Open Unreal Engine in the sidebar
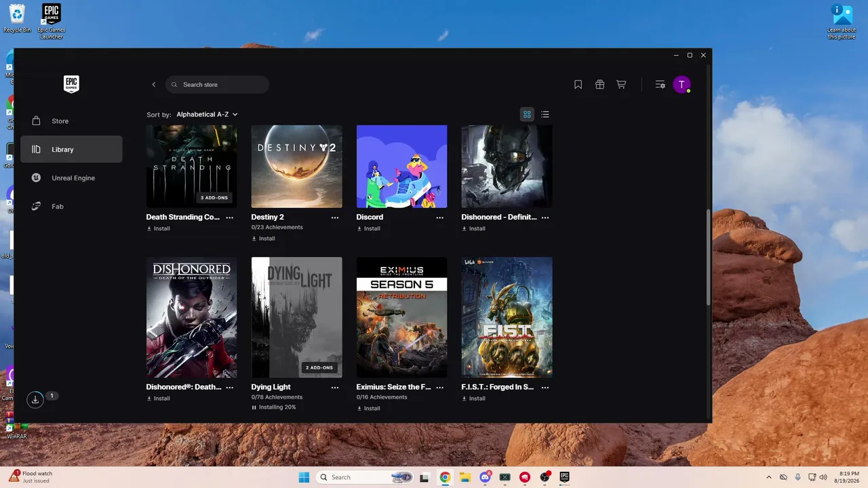 [71, 178]
